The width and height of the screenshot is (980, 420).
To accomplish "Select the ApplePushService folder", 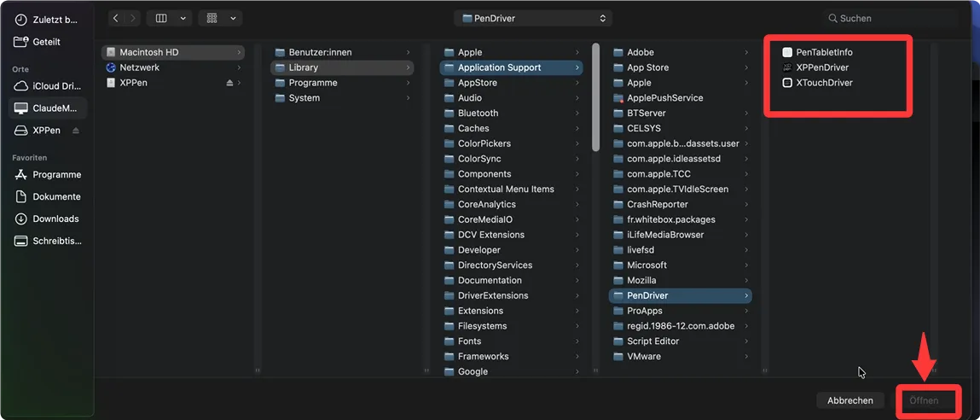I will pyautogui.click(x=681, y=97).
